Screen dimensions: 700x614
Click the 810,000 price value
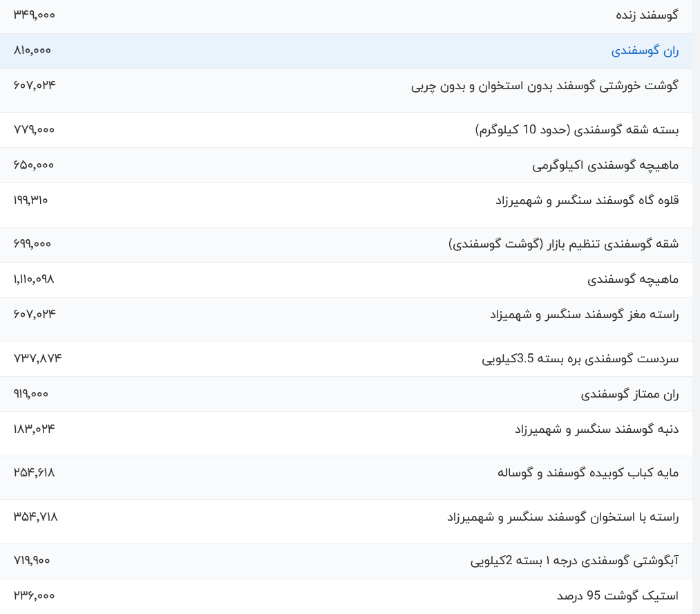pos(30,51)
